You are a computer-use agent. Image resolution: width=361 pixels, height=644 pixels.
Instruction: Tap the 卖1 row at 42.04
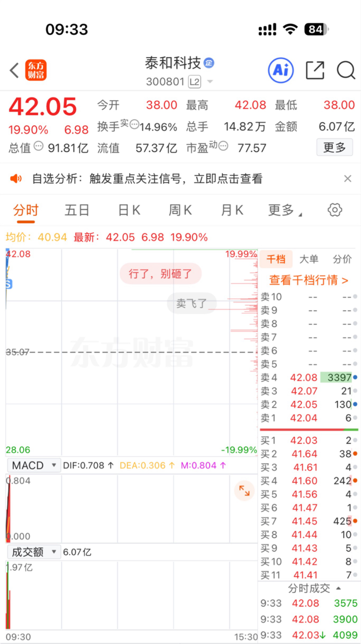click(309, 418)
